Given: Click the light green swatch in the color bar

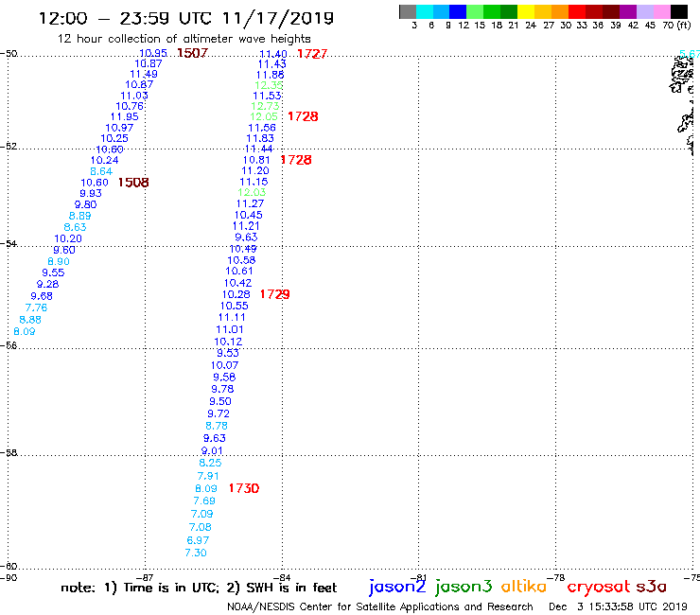Looking at the screenshot, I should click(475, 11).
